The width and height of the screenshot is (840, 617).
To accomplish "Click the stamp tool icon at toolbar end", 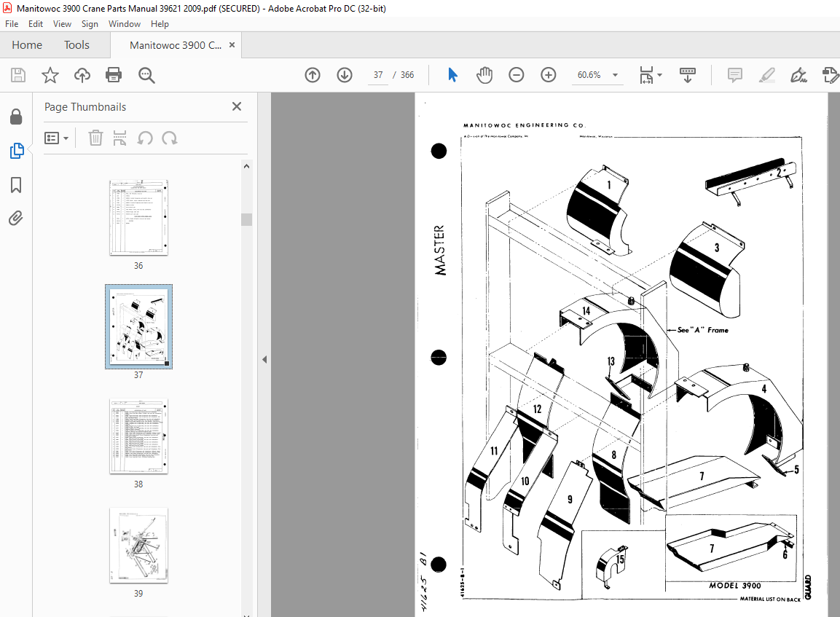I will click(830, 75).
